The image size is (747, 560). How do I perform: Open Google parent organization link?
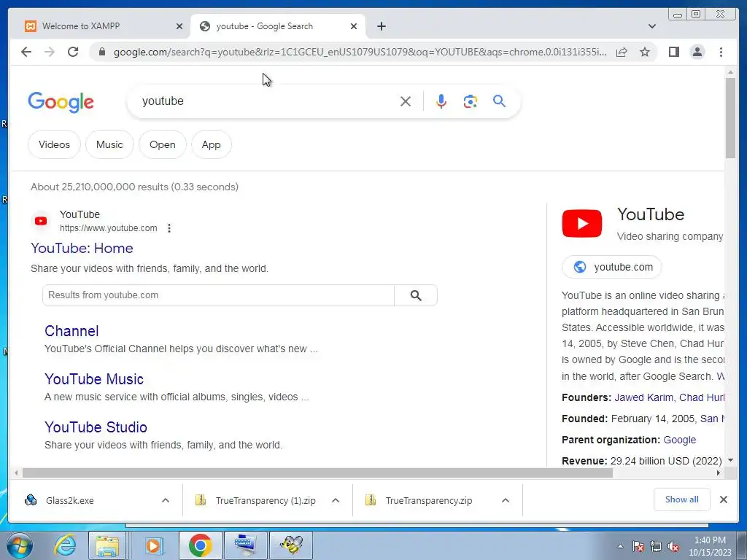679,440
